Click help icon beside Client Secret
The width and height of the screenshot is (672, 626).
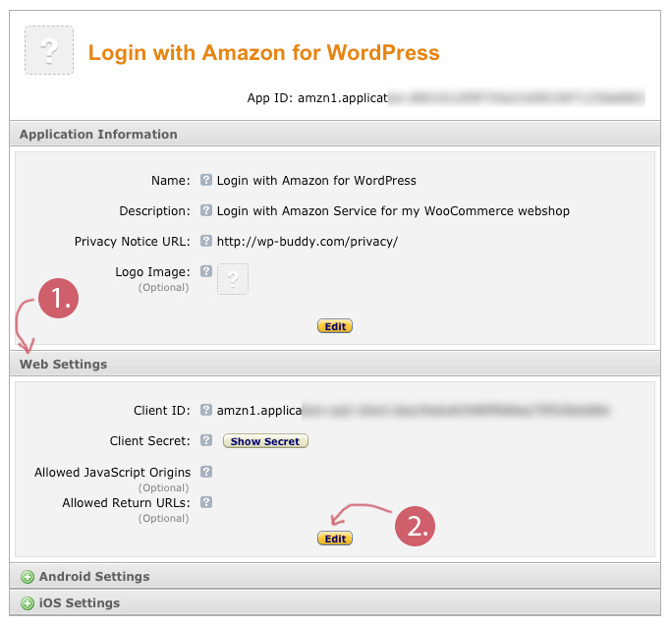[206, 441]
